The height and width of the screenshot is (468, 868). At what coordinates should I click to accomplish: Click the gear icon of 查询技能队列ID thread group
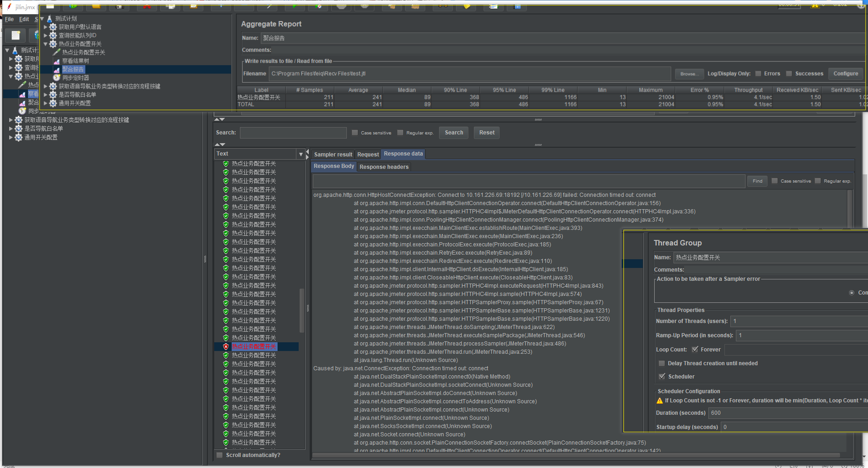click(x=53, y=35)
